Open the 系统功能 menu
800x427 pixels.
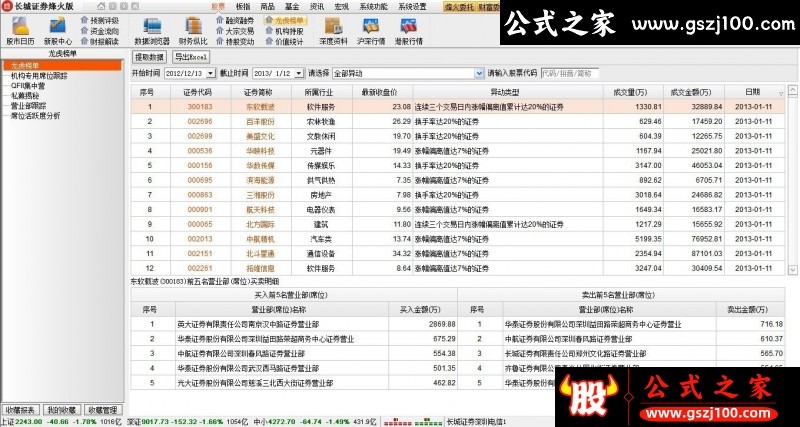pos(373,7)
